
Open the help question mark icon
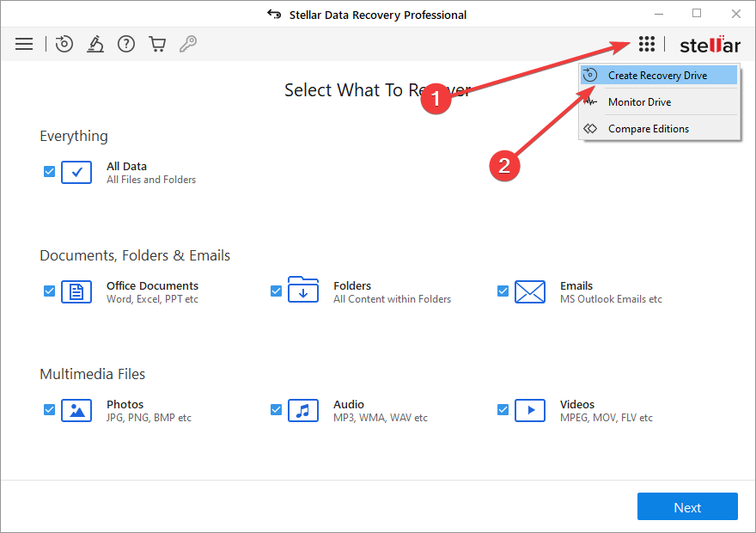pos(126,44)
